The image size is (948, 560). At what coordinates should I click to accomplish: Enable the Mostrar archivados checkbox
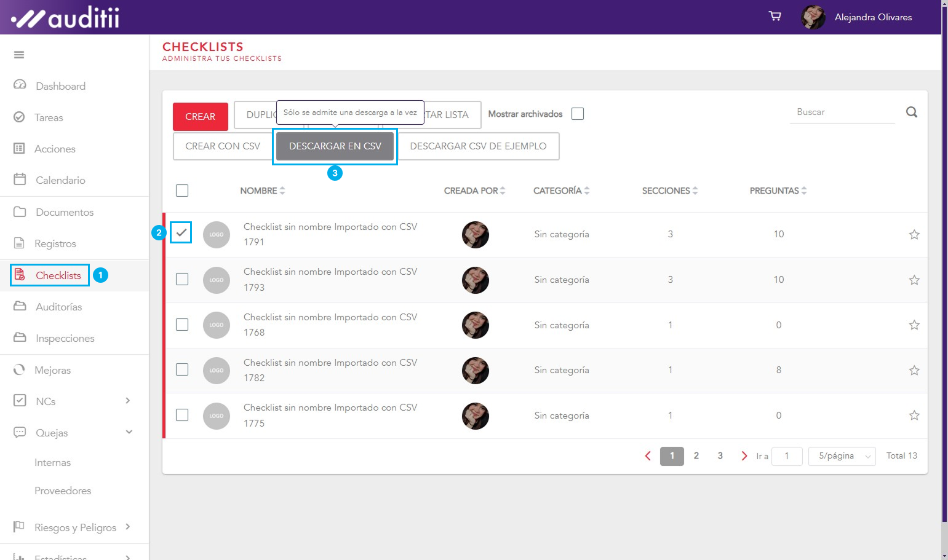click(x=577, y=114)
